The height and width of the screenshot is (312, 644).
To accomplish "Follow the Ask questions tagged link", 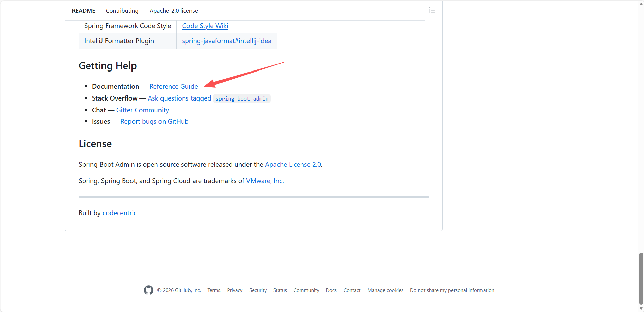I will [179, 98].
